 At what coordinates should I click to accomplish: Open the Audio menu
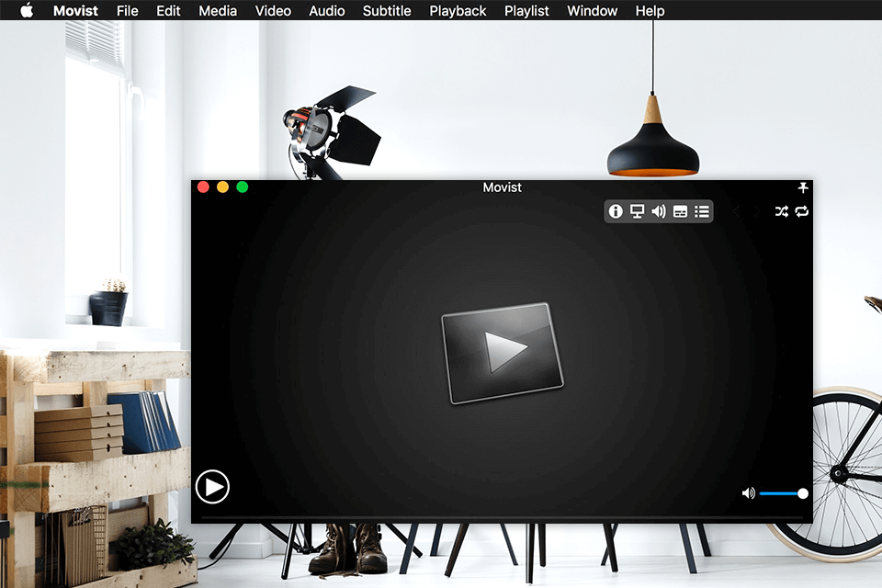[327, 11]
